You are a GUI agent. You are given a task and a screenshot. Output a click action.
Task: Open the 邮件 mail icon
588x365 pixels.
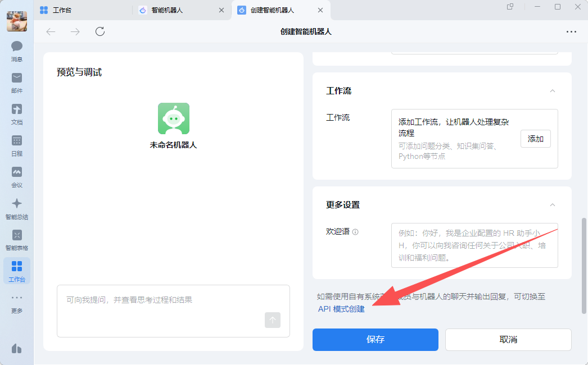17,78
